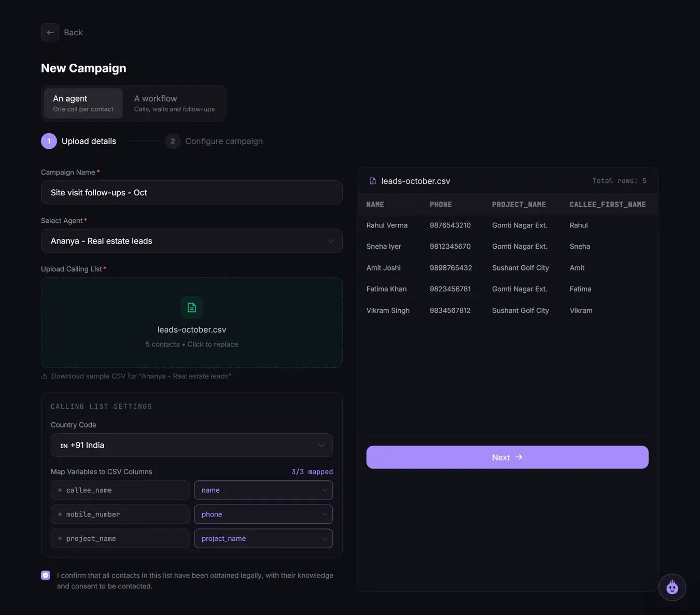Image resolution: width=700 pixels, height=615 pixels.
Task: Click the green uploaded file icon
Action: click(x=192, y=307)
